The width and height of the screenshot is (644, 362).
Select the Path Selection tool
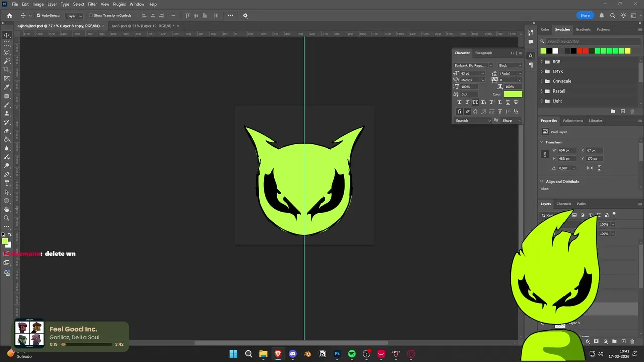pos(7,192)
